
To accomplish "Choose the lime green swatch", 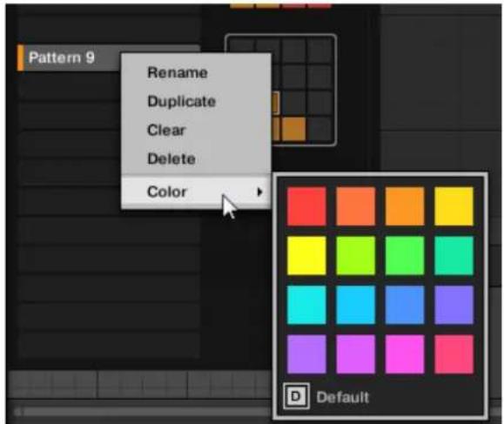I will click(x=355, y=256).
